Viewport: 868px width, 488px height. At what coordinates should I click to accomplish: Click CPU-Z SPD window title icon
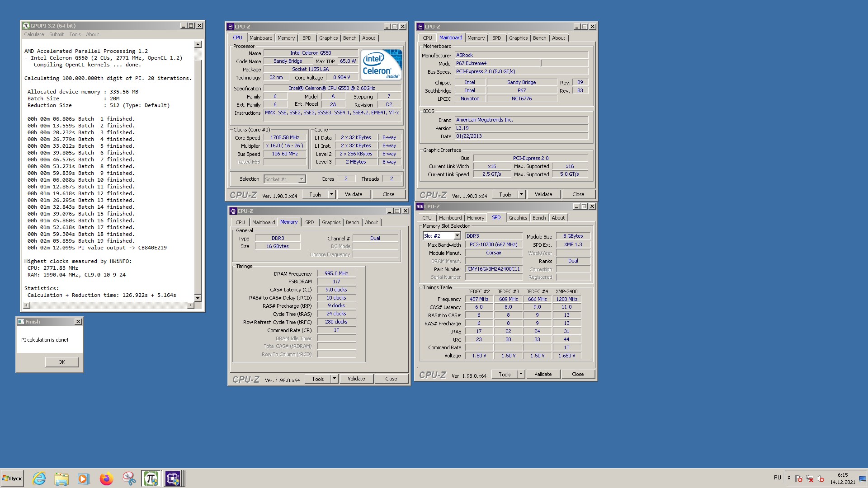coord(420,206)
